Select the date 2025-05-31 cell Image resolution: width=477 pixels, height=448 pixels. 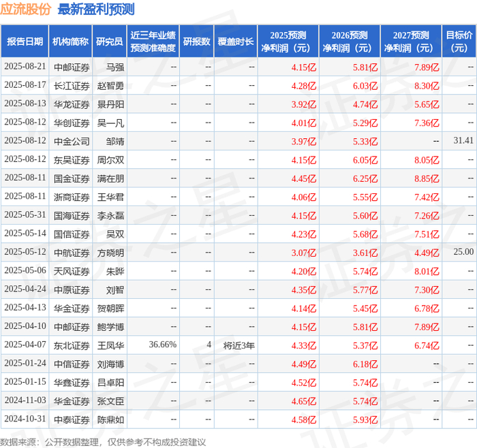point(25,215)
